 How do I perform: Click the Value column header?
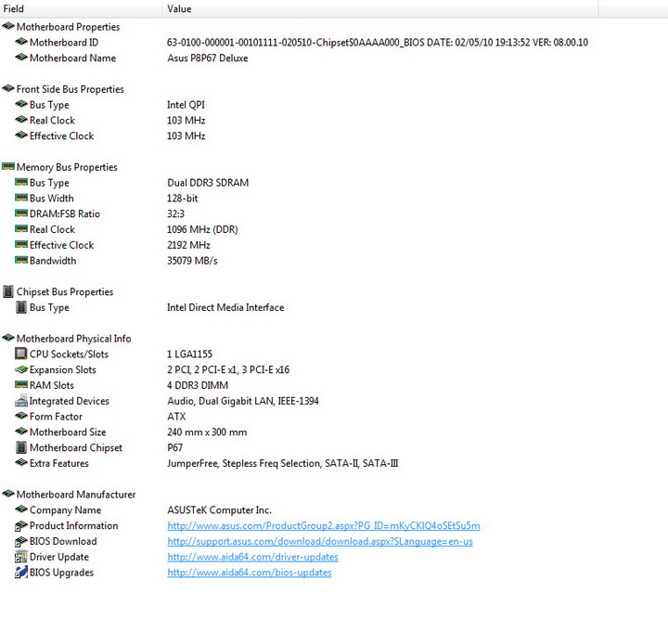point(380,8)
